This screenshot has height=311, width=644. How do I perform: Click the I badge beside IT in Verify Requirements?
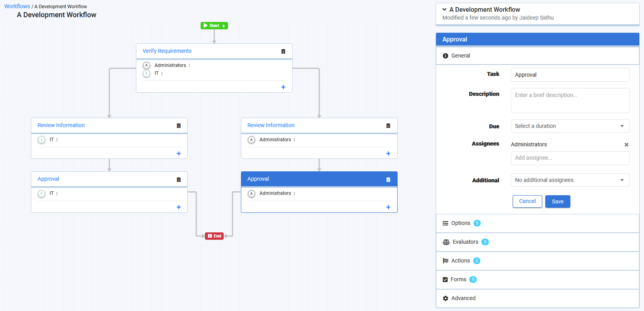pyautogui.click(x=147, y=74)
